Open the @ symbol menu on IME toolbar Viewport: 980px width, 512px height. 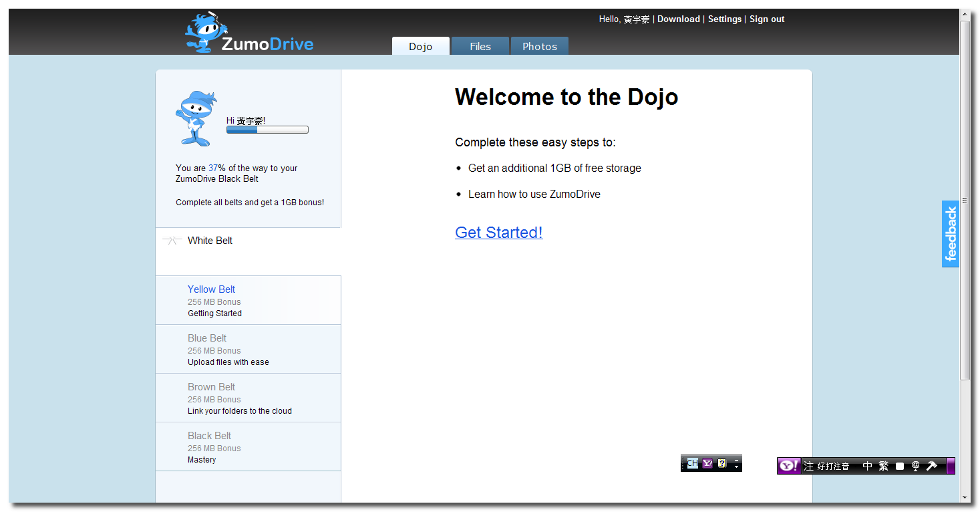(x=915, y=466)
